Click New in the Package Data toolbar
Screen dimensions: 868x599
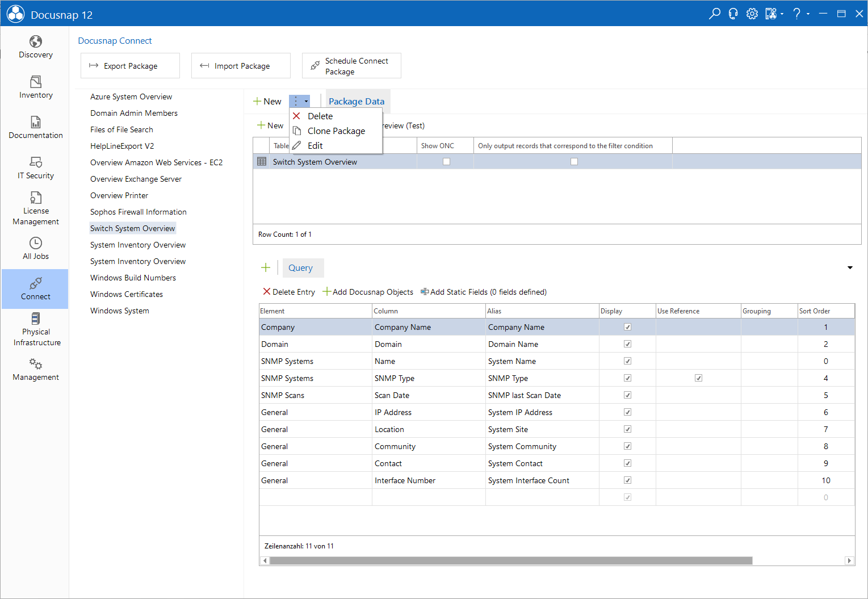coord(270,125)
